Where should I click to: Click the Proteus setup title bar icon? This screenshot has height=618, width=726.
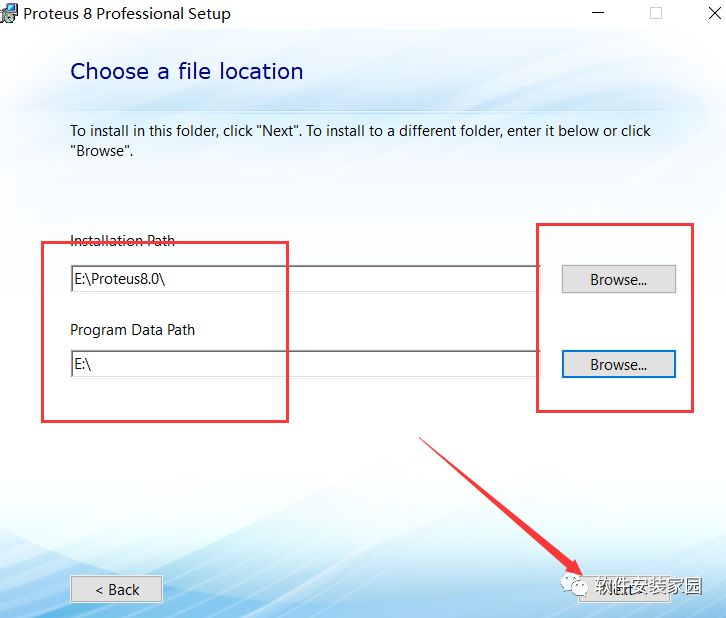coord(9,13)
